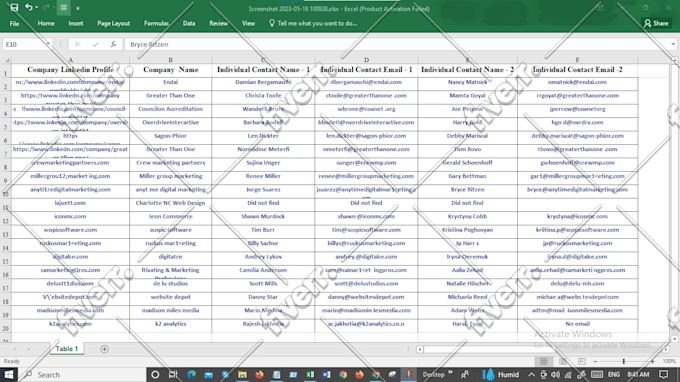Screen dimensions: 680x382
Task: Click the Undo arrow icon
Action: 29,7
